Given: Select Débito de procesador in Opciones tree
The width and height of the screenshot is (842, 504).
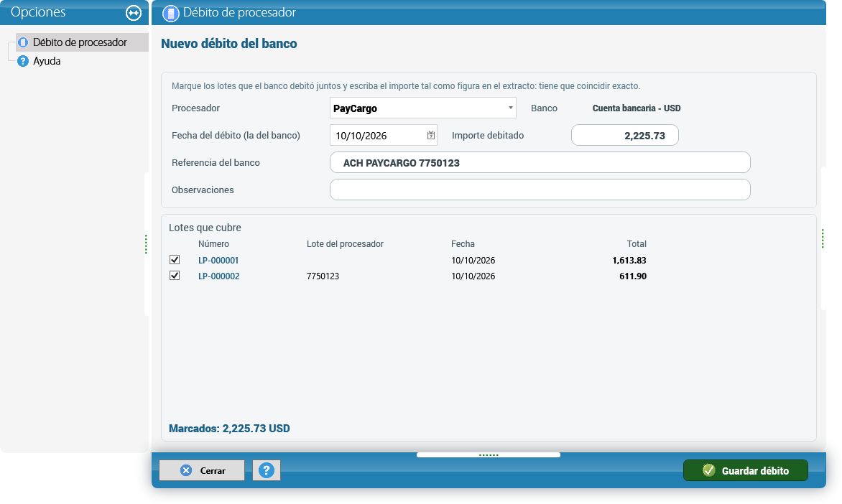Looking at the screenshot, I should [x=80, y=42].
